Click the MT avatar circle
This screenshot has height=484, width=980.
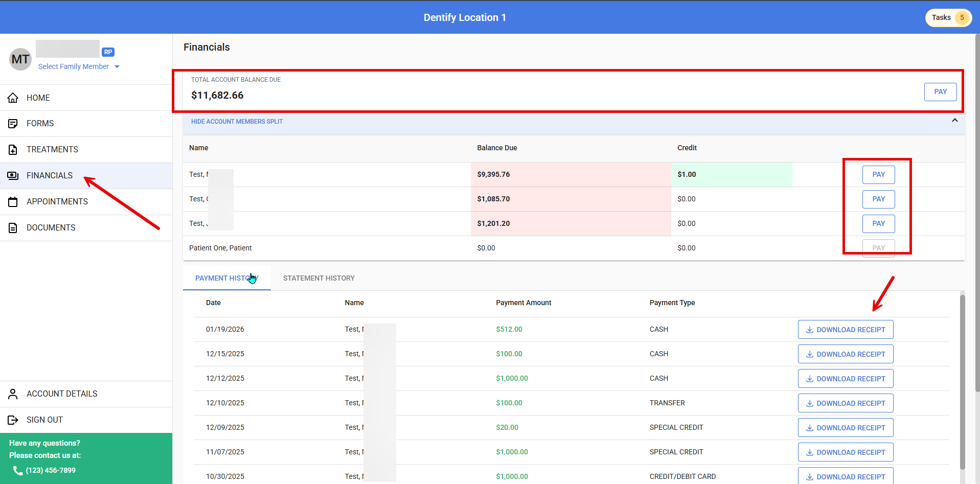point(20,59)
